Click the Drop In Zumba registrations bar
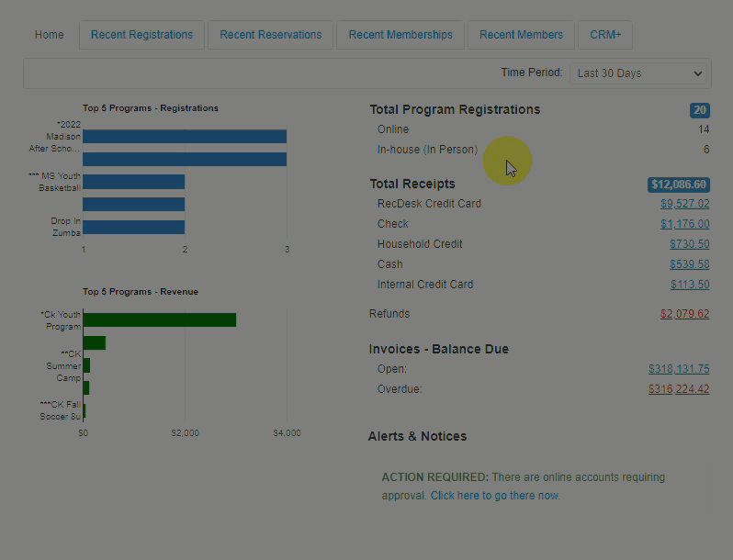The width and height of the screenshot is (733, 560). tap(133, 227)
